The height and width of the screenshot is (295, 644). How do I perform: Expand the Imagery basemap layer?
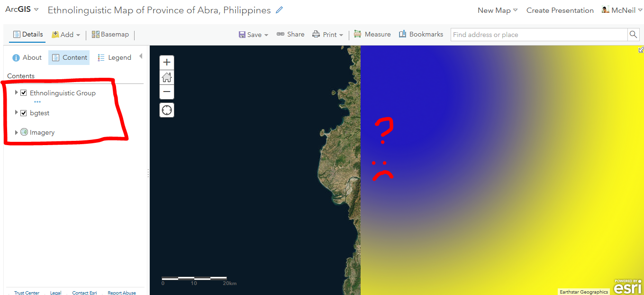17,132
